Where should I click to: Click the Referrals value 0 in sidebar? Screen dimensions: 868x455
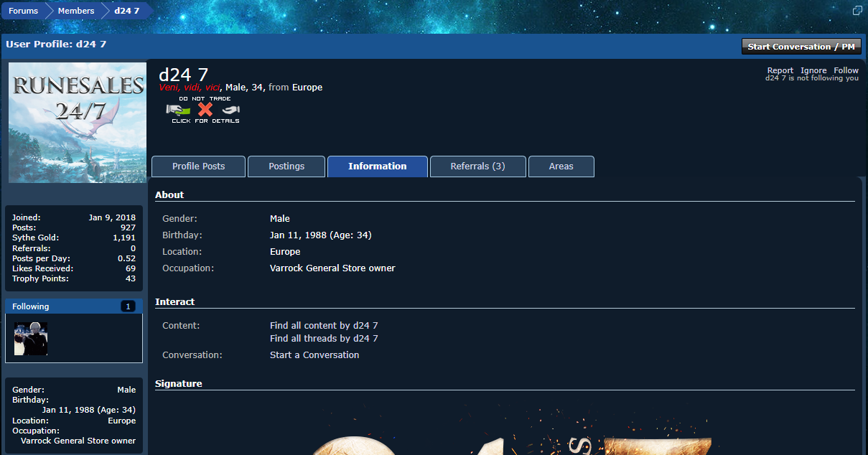[133, 248]
